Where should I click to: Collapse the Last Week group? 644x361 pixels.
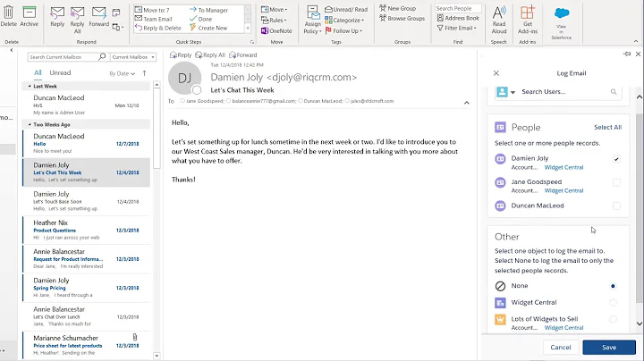pos(30,86)
